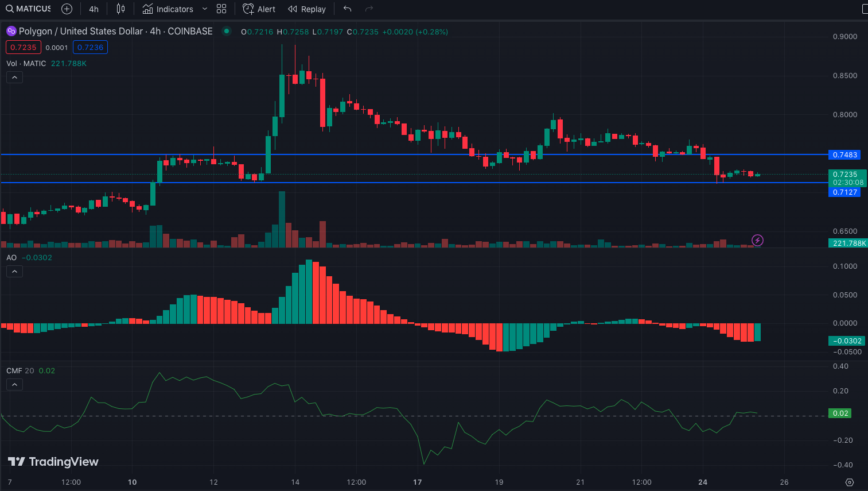The height and width of the screenshot is (491, 868).
Task: Start bar Replay mode
Action: pos(307,9)
